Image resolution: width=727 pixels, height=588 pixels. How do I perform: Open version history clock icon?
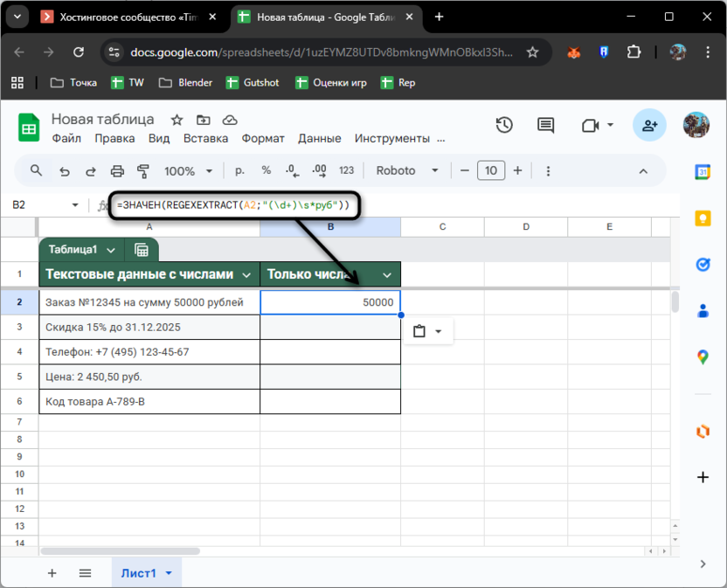(x=504, y=126)
